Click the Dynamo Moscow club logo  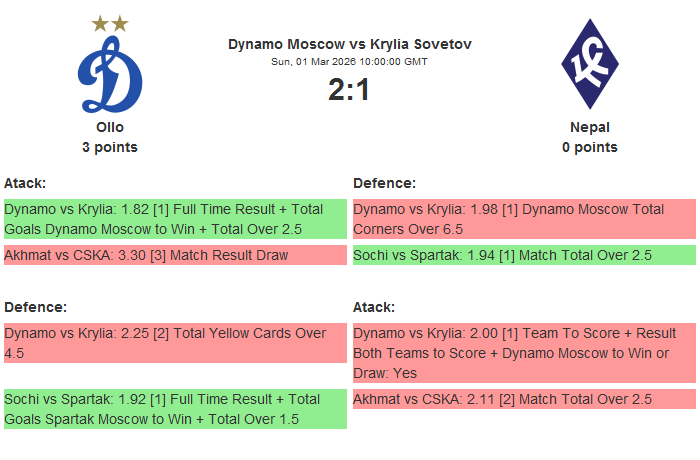coord(110,75)
